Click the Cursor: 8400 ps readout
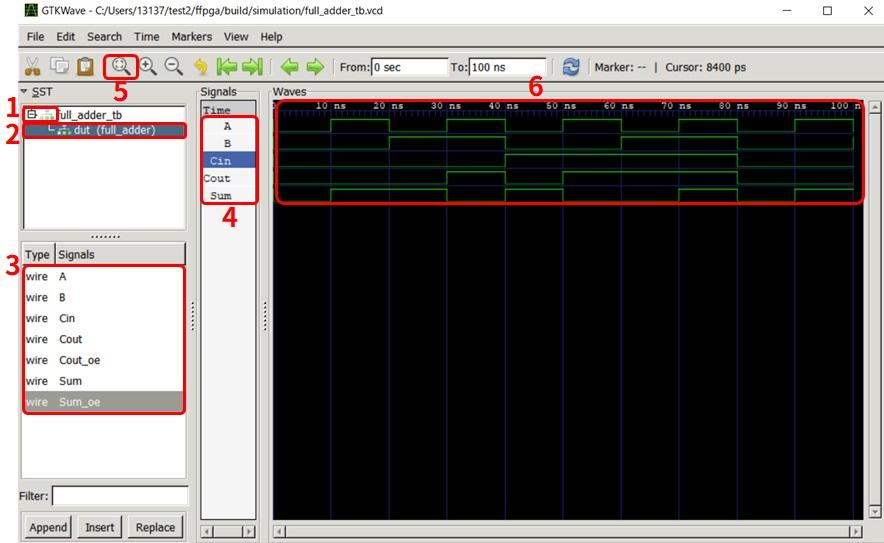This screenshot has width=884, height=543. [x=705, y=67]
